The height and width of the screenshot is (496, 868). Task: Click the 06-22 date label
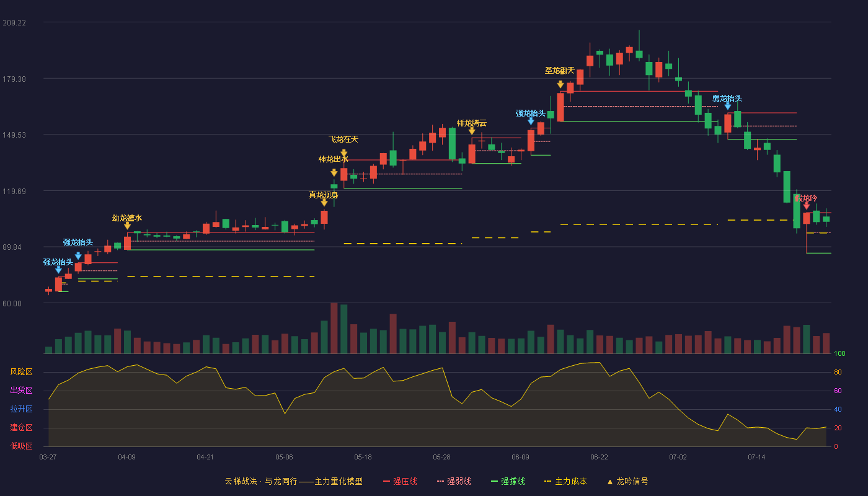click(599, 457)
